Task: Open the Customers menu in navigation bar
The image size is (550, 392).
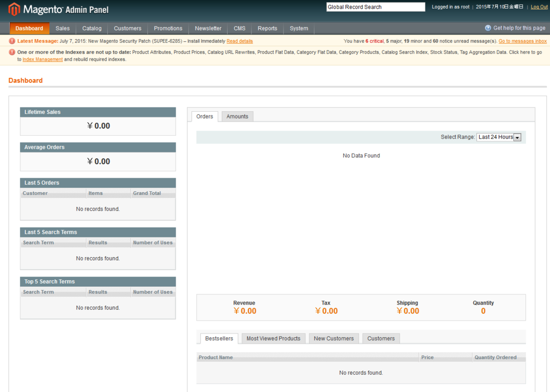Action: [128, 28]
